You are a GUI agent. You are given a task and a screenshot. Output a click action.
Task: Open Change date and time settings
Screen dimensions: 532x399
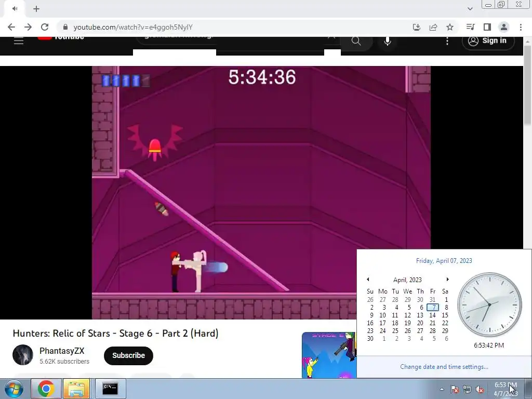(x=444, y=367)
